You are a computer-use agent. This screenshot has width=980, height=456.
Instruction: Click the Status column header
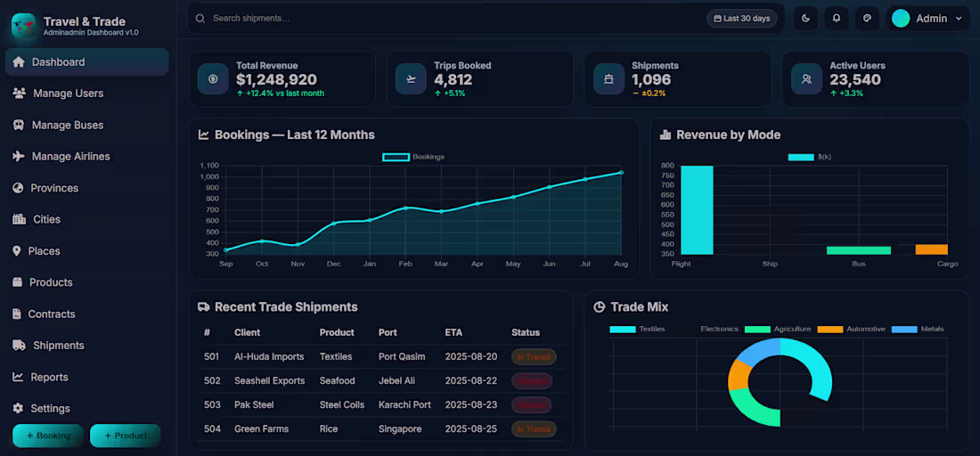click(526, 332)
